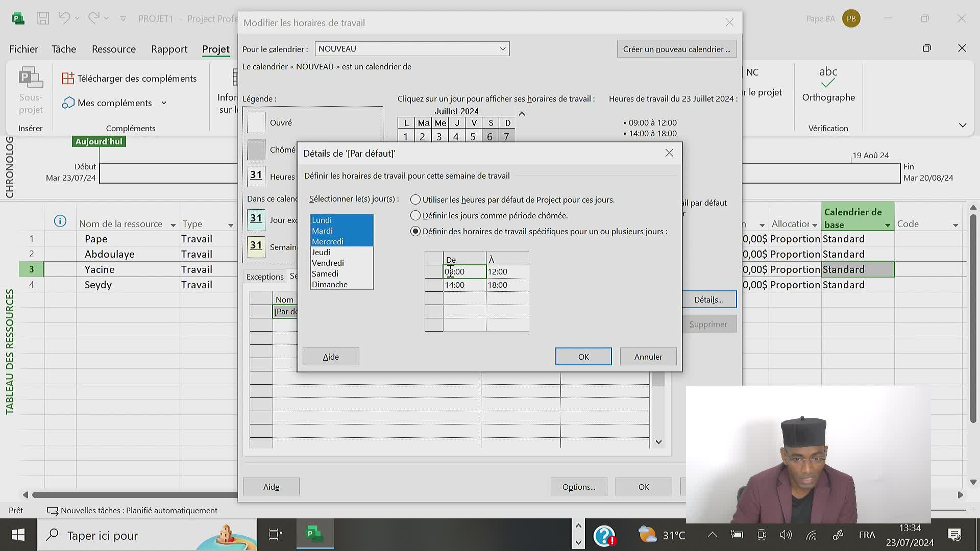Select Vendredi in the day list
The width and height of the screenshot is (980, 551).
coord(341,263)
